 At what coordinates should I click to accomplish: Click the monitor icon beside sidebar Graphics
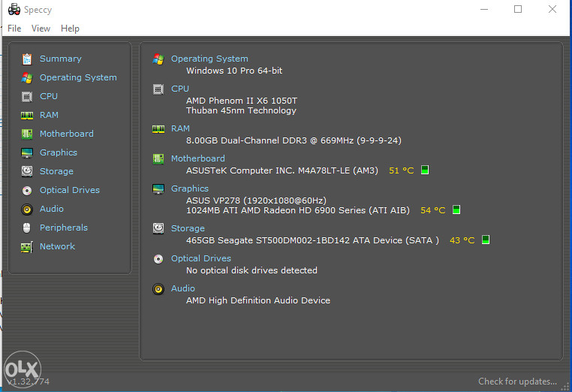click(26, 153)
